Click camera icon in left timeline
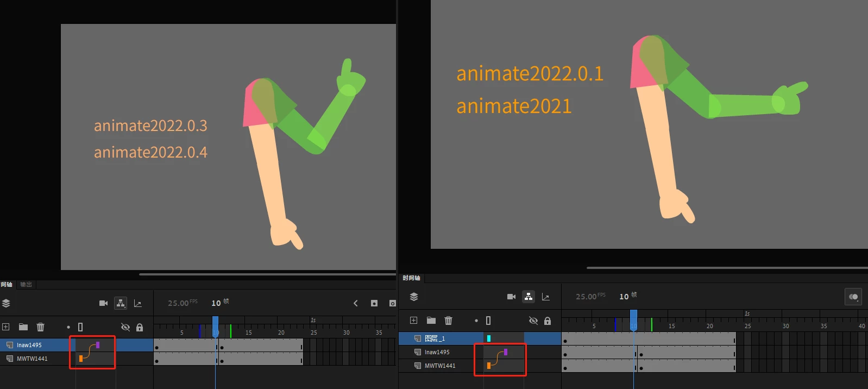Image resolution: width=868 pixels, height=389 pixels. coord(103,303)
